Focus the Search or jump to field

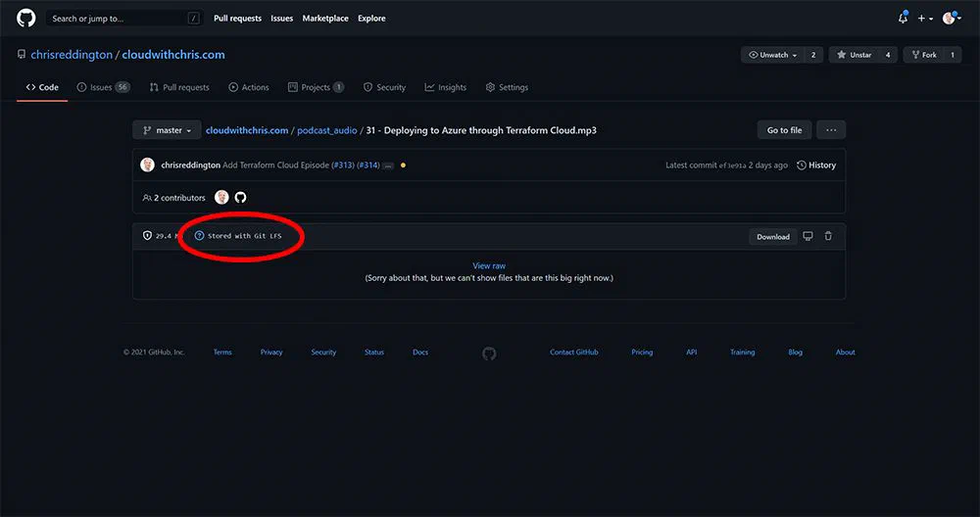(124, 18)
